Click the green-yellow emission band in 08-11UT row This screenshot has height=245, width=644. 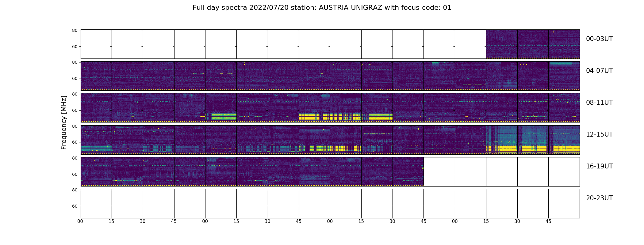[x=221, y=117]
